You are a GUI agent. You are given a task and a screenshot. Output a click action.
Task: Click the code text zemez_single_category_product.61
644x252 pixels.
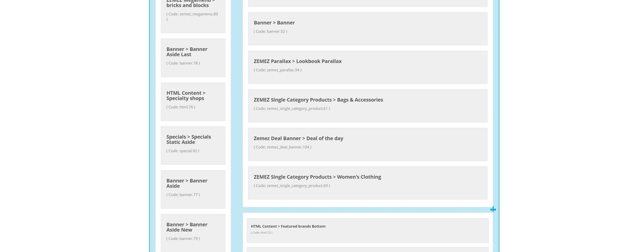pos(292,109)
